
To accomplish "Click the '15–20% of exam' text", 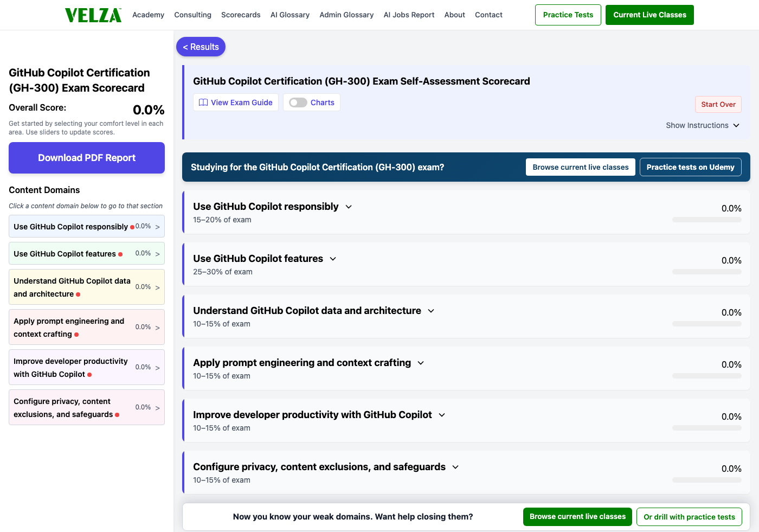I will [222, 220].
